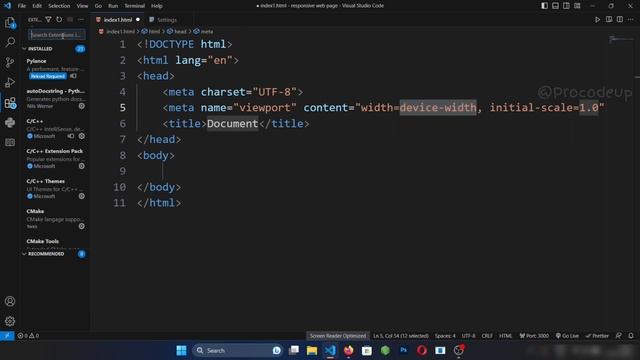Image resolution: width=640 pixels, height=360 pixels.
Task: Open Photoshop from the taskbar
Action: (x=404, y=350)
